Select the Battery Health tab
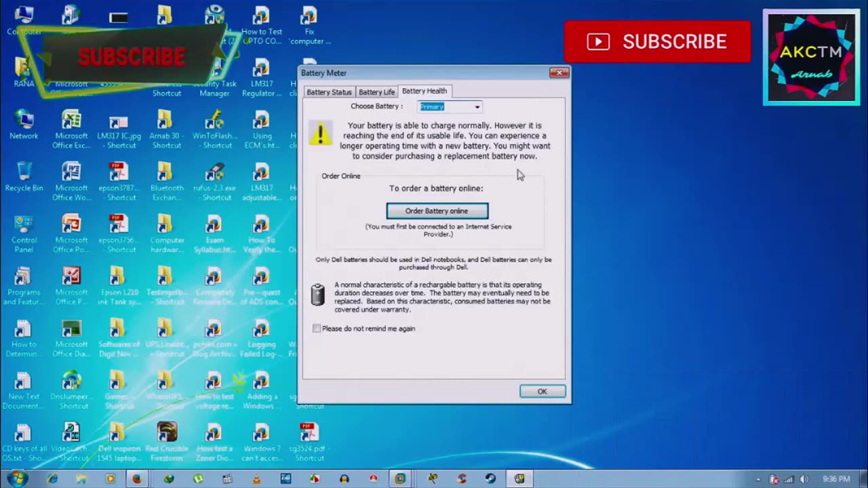The height and width of the screenshot is (488, 868). point(425,91)
